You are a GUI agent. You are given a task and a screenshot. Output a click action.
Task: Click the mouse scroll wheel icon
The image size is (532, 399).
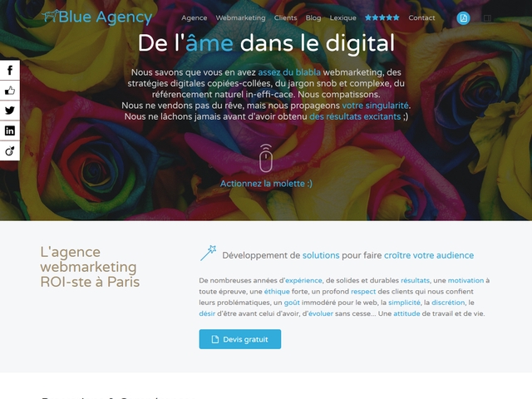click(266, 158)
